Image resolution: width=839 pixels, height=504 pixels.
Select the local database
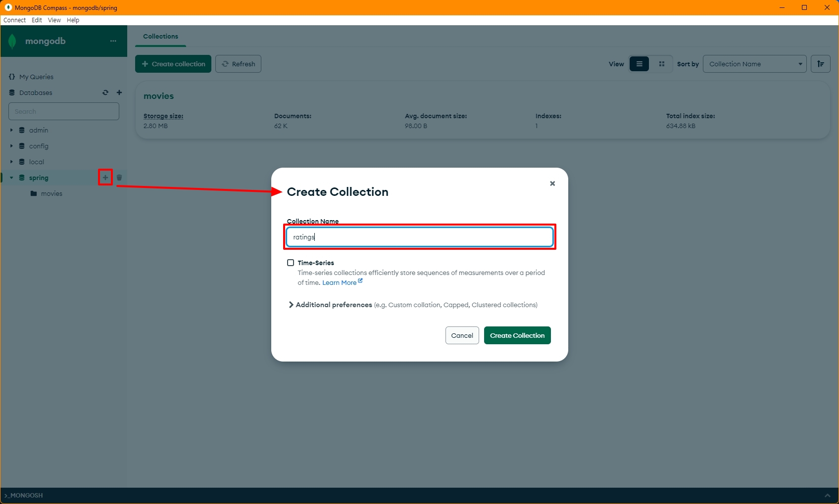pos(37,162)
